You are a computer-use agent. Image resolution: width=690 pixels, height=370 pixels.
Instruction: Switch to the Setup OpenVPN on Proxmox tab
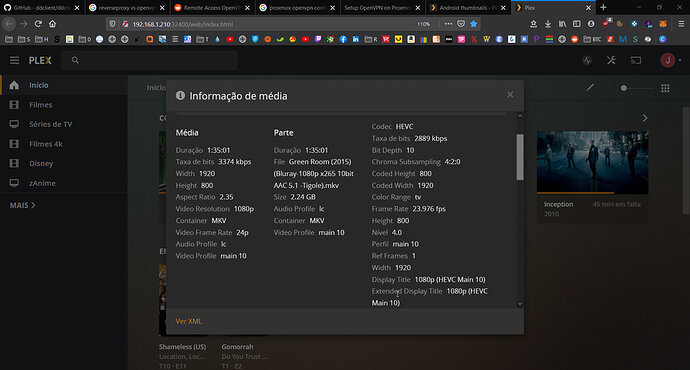[x=382, y=8]
